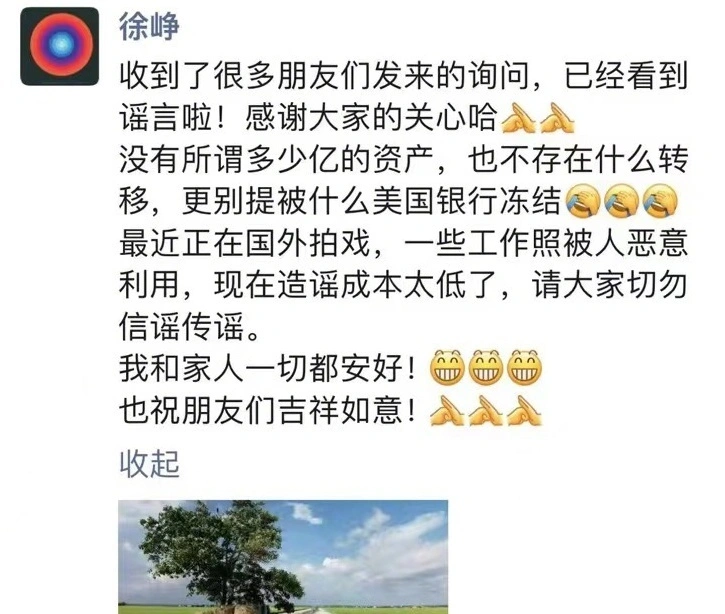Click the line 没有所谓多少亿的资产
The width and height of the screenshot is (725, 614).
pyautogui.click(x=404, y=160)
